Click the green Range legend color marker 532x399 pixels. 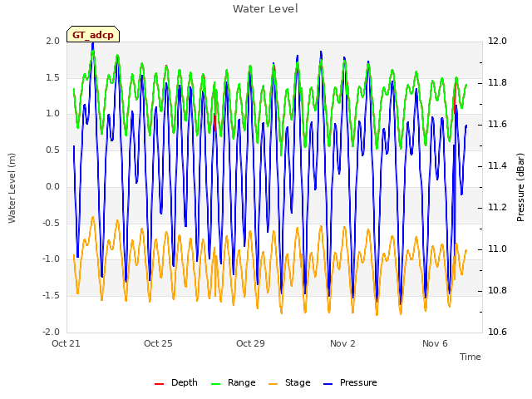coord(216,384)
